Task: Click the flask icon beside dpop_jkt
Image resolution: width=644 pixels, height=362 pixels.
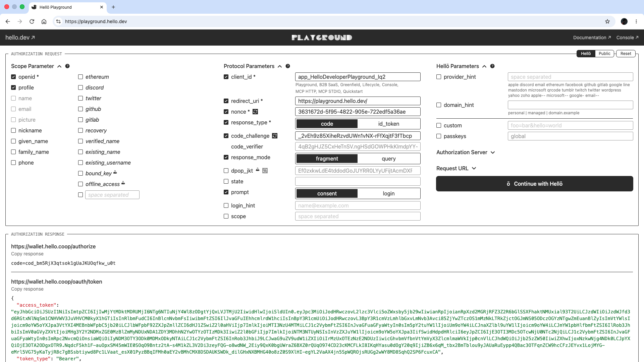Action: pyautogui.click(x=258, y=170)
